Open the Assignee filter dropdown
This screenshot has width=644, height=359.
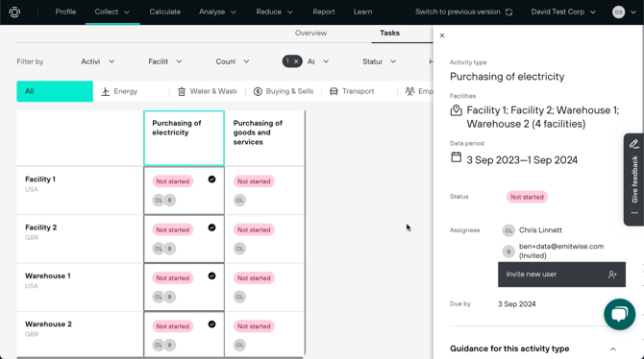pos(318,61)
